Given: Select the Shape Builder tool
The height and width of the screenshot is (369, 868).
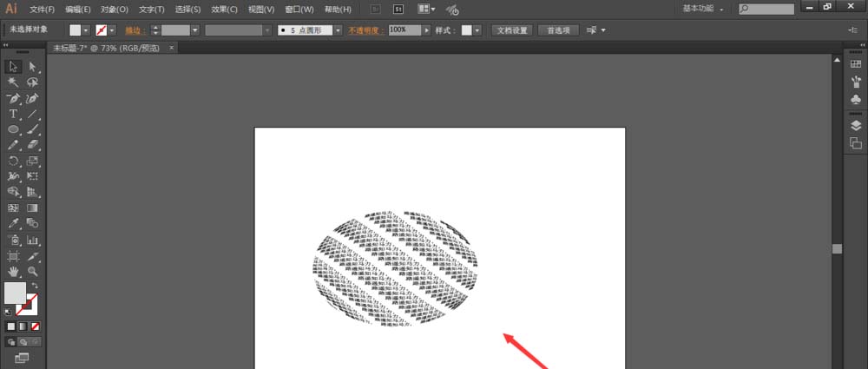Looking at the screenshot, I should [x=13, y=192].
